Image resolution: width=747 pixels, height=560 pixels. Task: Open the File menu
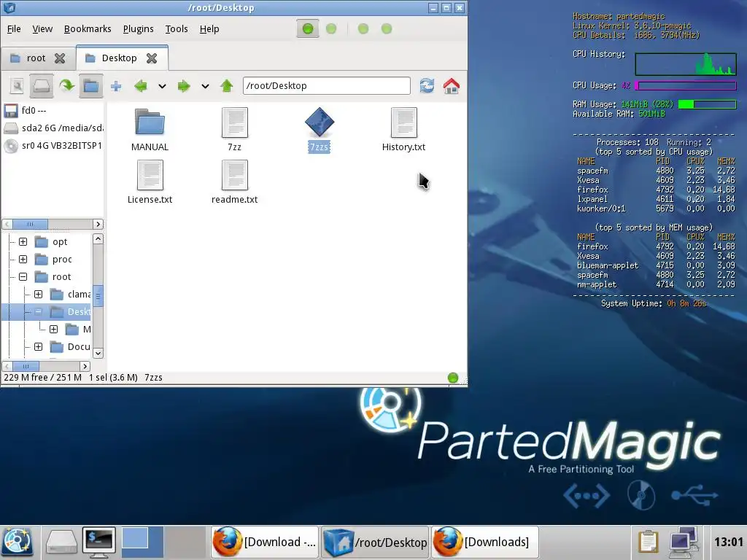[14, 29]
